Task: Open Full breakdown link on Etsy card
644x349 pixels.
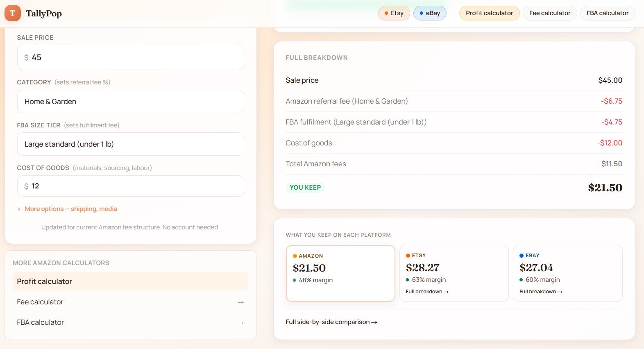Action: (427, 292)
